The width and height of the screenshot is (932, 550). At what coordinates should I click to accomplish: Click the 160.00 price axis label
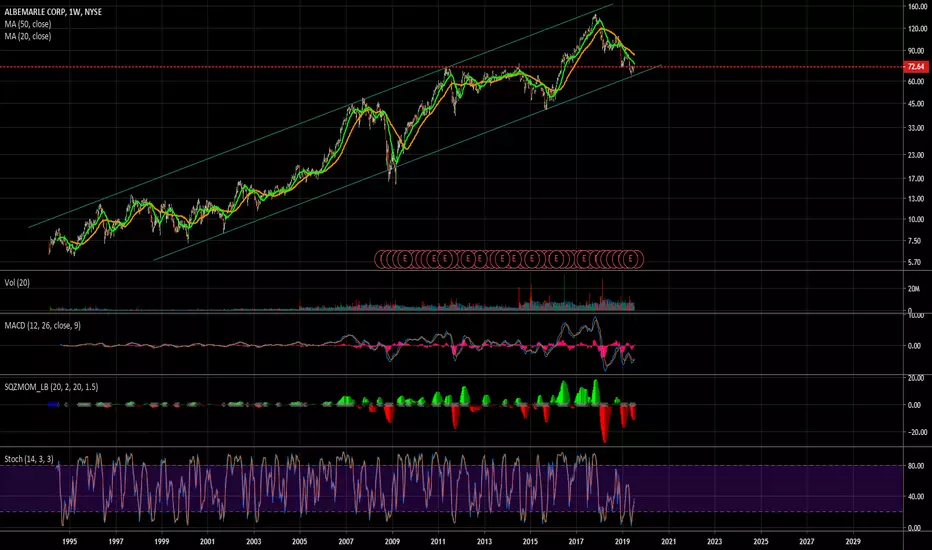point(917,7)
